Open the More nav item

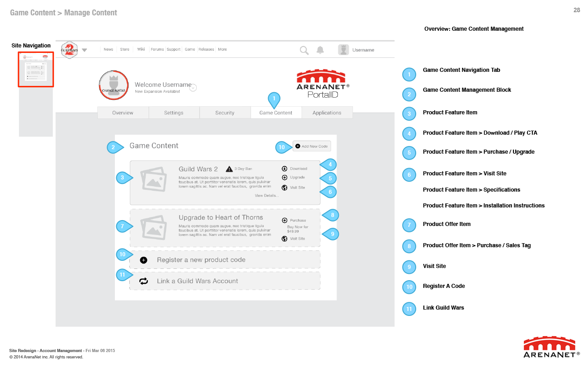(223, 49)
